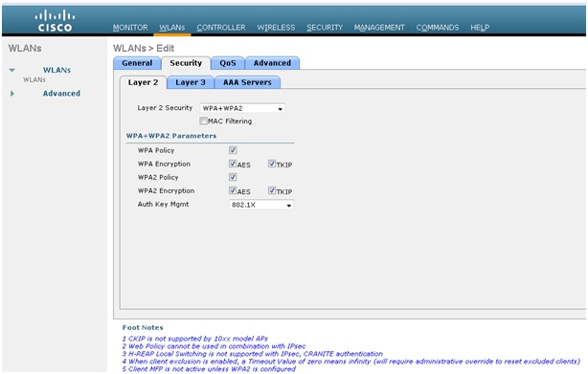Open the HELP menu

tap(480, 28)
